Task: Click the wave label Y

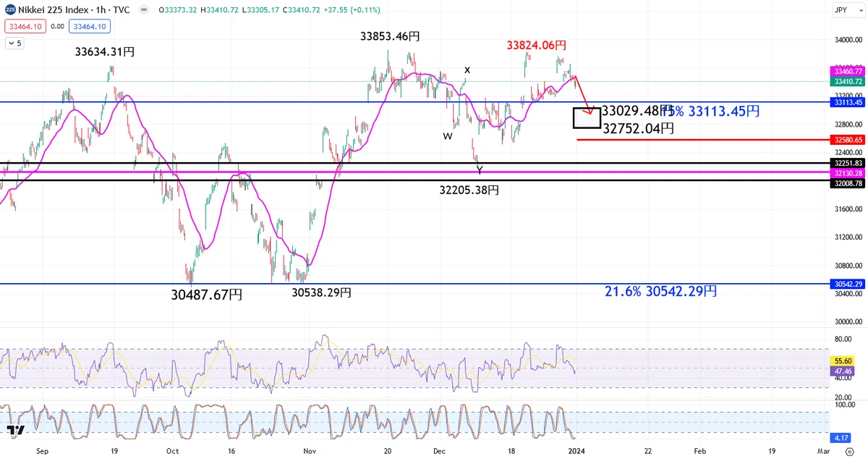Action: (x=479, y=171)
